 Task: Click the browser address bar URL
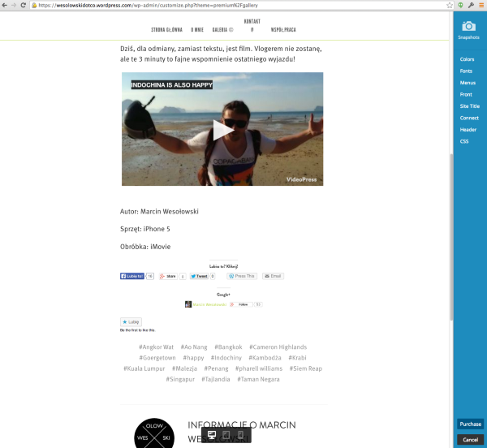(x=236, y=6)
